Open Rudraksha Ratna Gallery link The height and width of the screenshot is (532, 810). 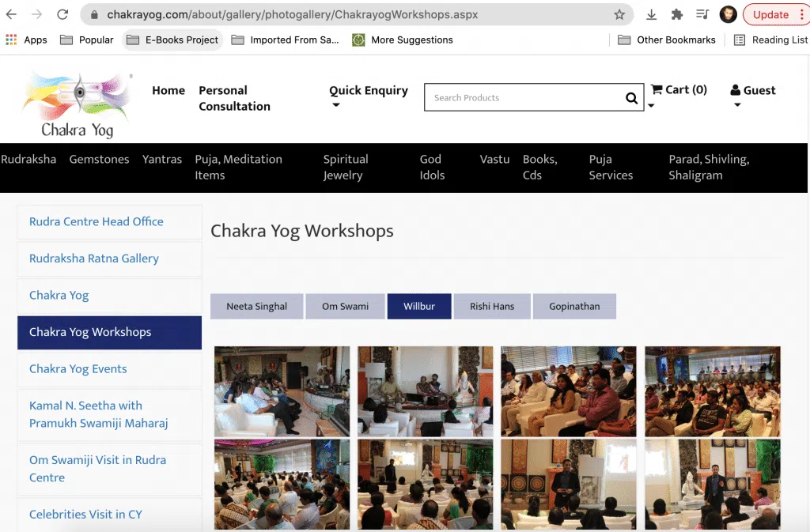point(109,258)
